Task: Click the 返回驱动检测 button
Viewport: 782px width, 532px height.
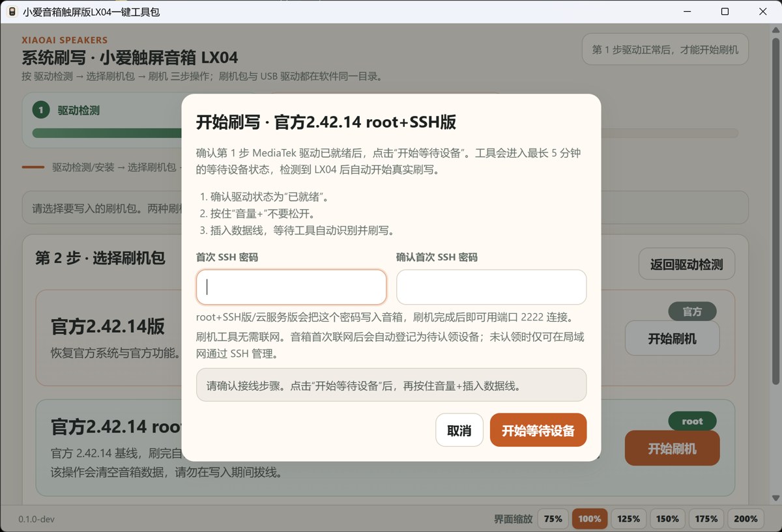Action: pyautogui.click(x=687, y=264)
